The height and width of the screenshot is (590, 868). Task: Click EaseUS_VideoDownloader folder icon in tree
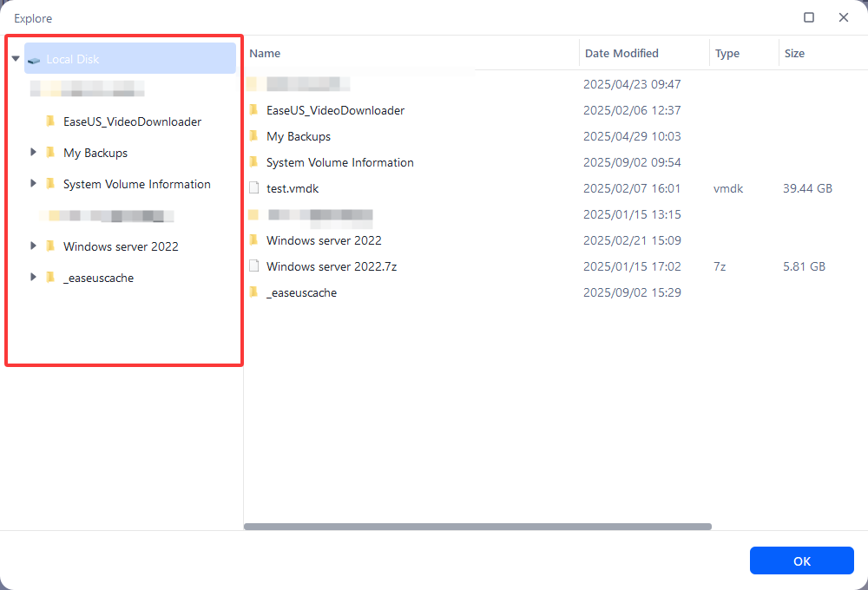tap(50, 121)
